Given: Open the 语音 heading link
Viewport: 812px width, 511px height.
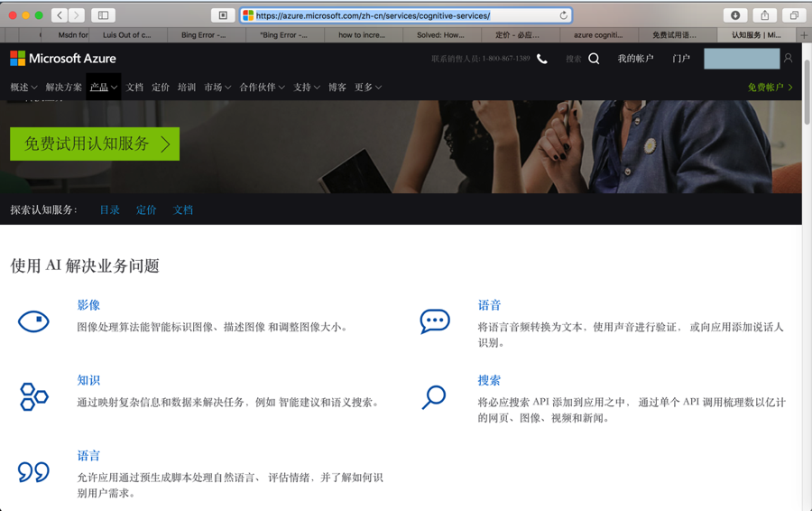Looking at the screenshot, I should click(x=489, y=305).
